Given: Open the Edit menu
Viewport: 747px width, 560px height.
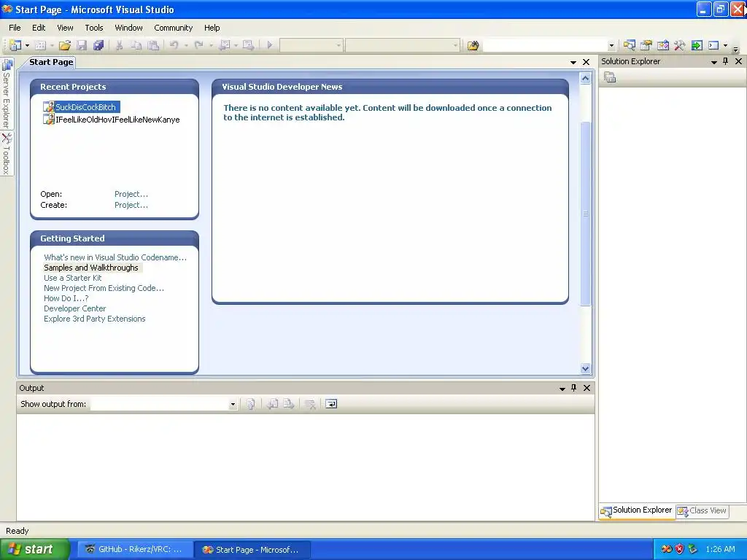Looking at the screenshot, I should pyautogui.click(x=39, y=28).
